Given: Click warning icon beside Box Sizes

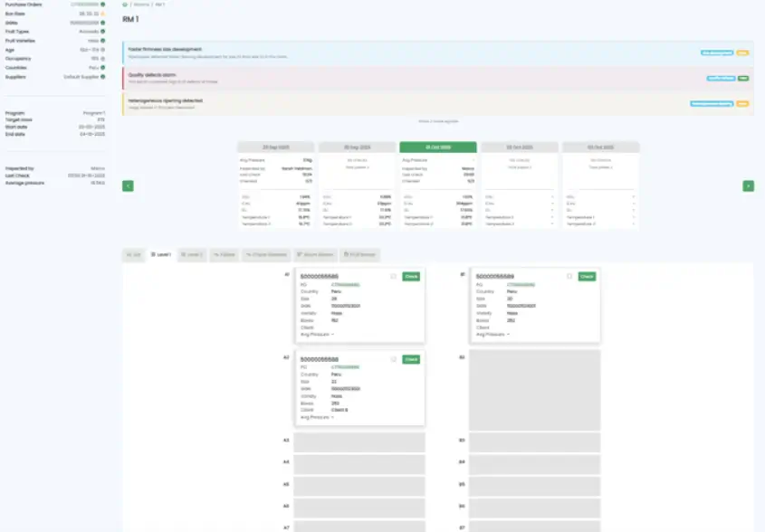Looking at the screenshot, I should (x=103, y=14).
